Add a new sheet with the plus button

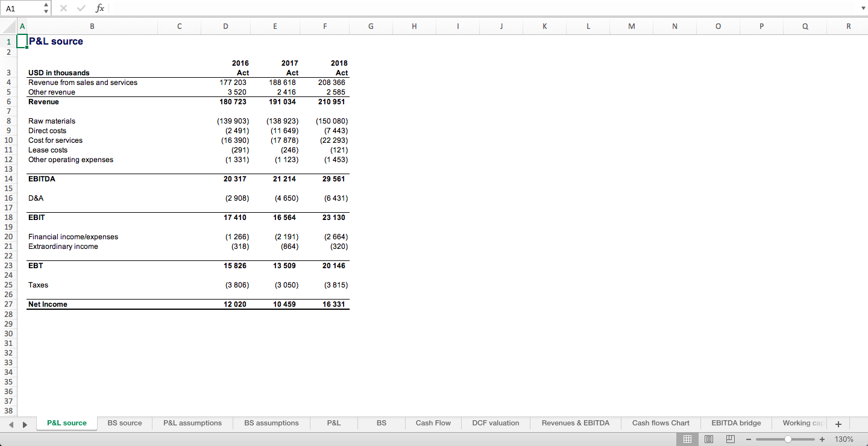click(838, 424)
